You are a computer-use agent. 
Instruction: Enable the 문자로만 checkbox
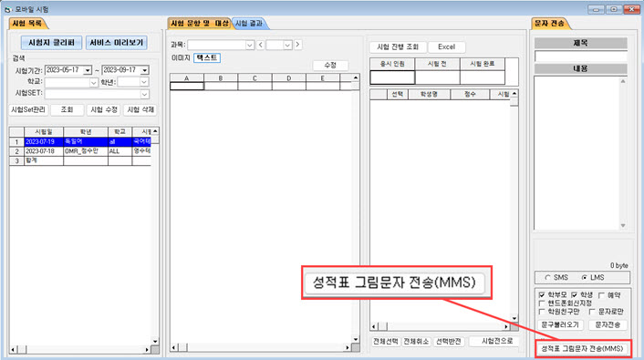click(592, 312)
